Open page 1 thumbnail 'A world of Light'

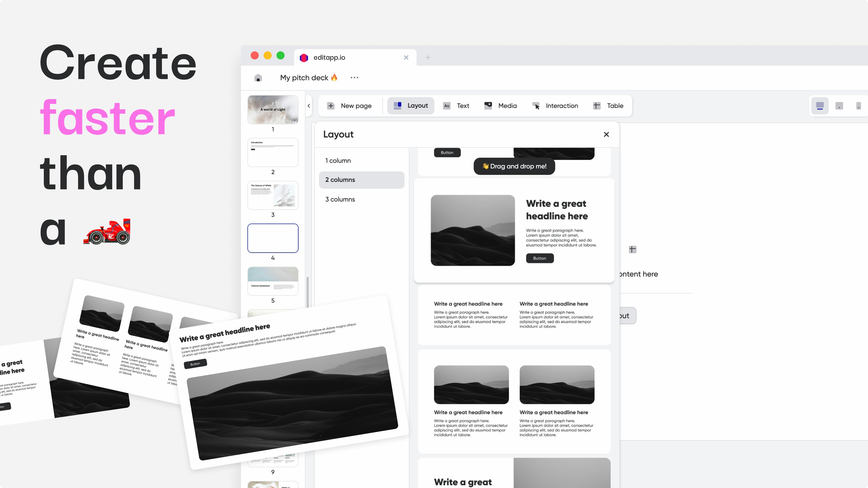[x=273, y=110]
